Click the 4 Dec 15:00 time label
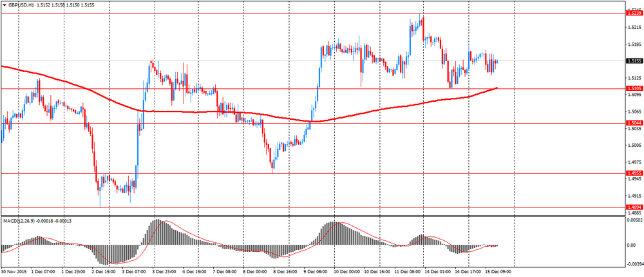 (194, 272)
